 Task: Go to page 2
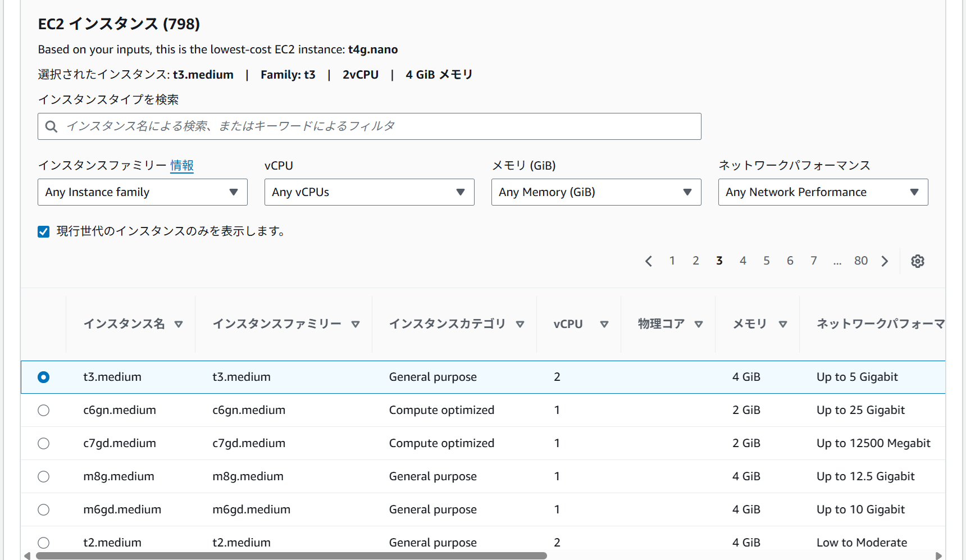[x=696, y=261]
